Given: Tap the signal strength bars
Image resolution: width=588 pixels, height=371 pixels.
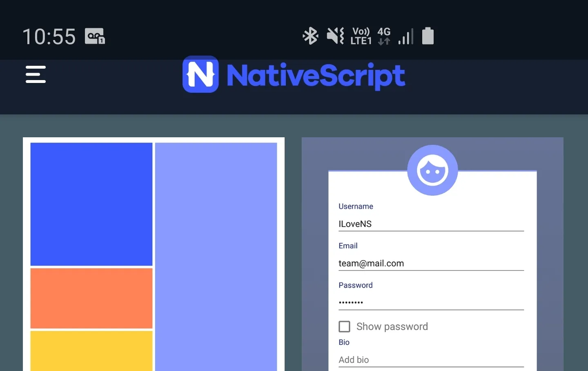Looking at the screenshot, I should pyautogui.click(x=406, y=36).
